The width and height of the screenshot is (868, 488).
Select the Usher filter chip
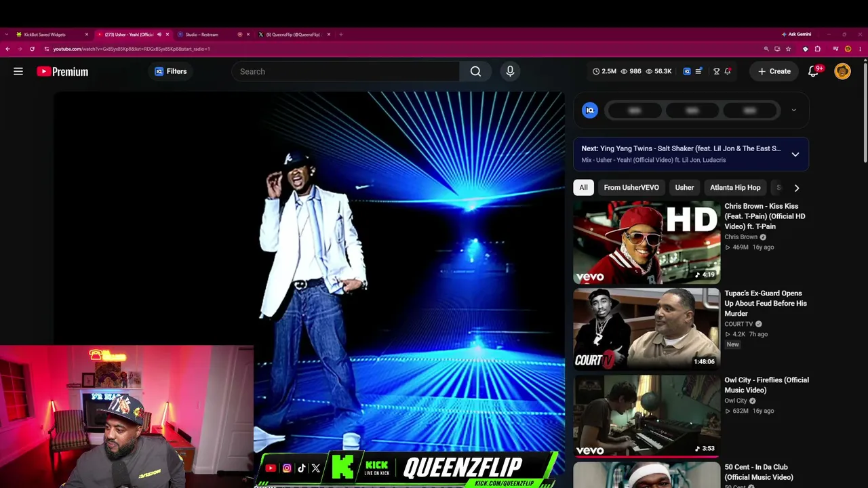click(x=684, y=187)
